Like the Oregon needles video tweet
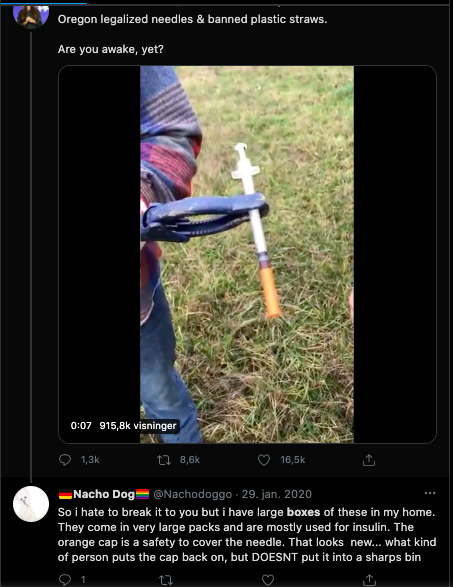Image resolution: width=453 pixels, height=587 pixels. [264, 460]
